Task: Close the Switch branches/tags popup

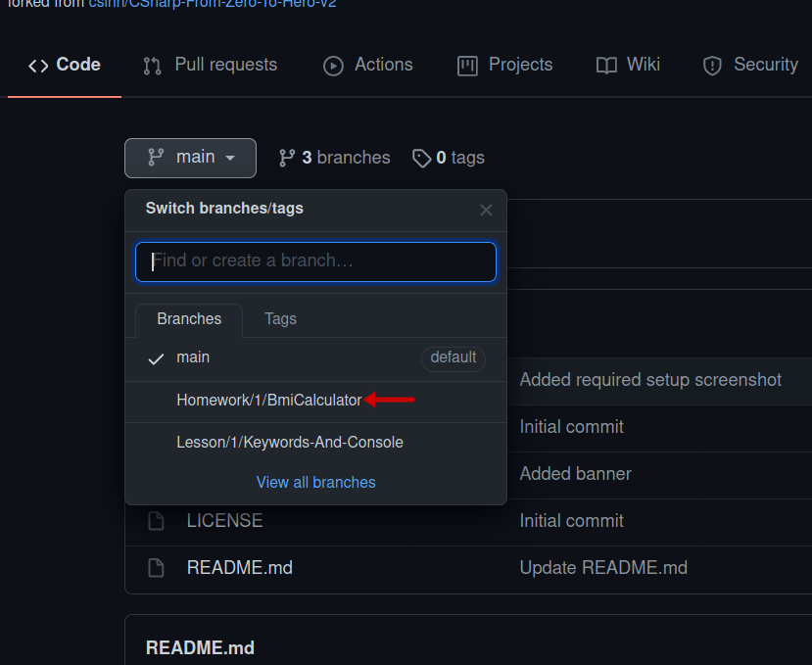Action: 486,210
